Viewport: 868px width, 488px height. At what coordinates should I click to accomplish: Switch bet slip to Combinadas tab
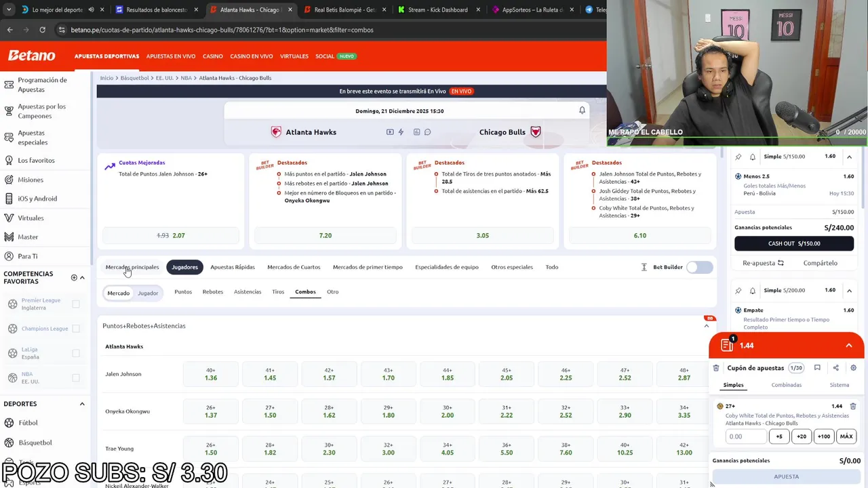pos(786,385)
